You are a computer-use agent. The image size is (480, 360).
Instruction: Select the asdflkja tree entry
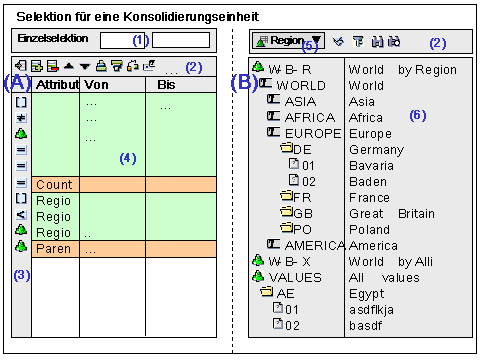click(371, 310)
